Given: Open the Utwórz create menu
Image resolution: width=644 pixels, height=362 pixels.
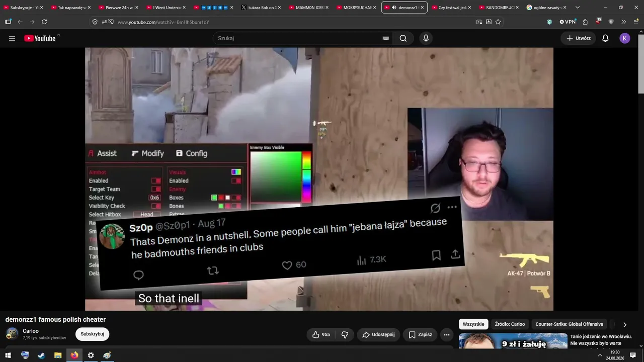Looking at the screenshot, I should click(579, 38).
